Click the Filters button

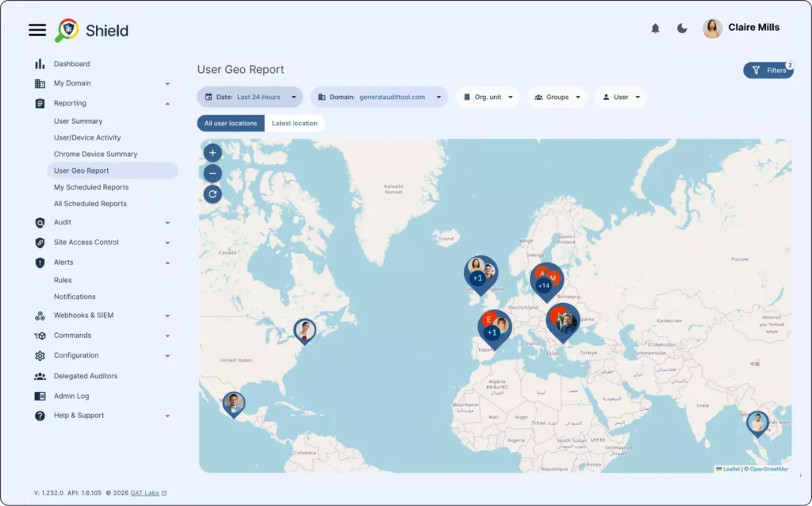768,70
